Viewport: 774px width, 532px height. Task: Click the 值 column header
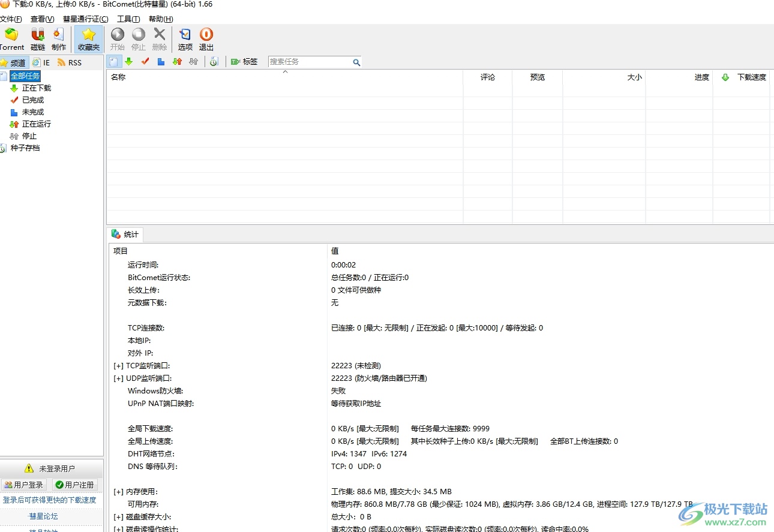550,251
